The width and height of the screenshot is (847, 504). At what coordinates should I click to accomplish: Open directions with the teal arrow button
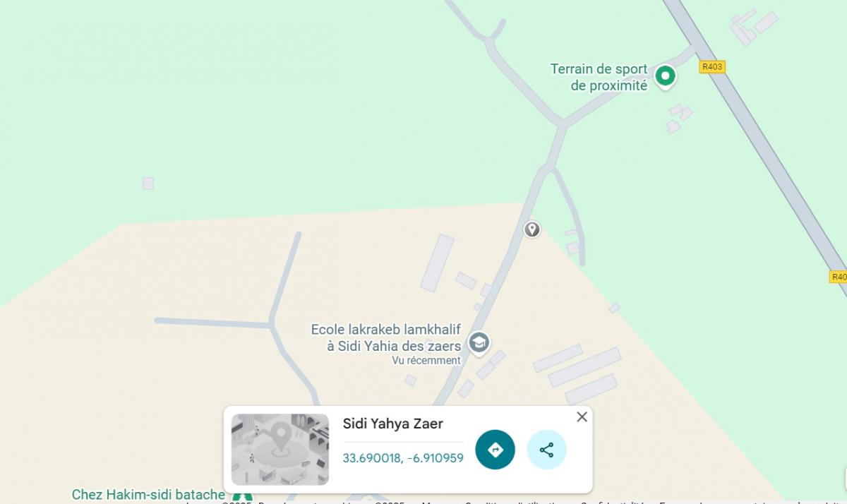tap(495, 450)
